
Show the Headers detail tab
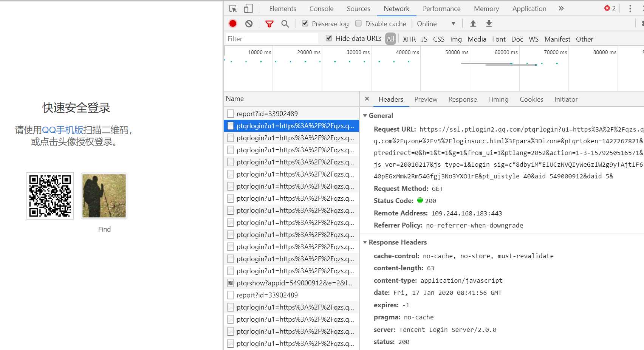[391, 99]
